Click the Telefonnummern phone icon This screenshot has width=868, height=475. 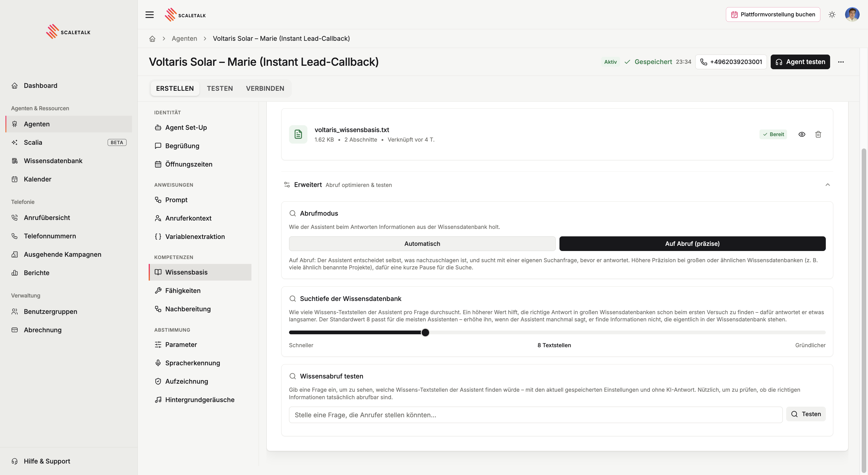point(14,236)
